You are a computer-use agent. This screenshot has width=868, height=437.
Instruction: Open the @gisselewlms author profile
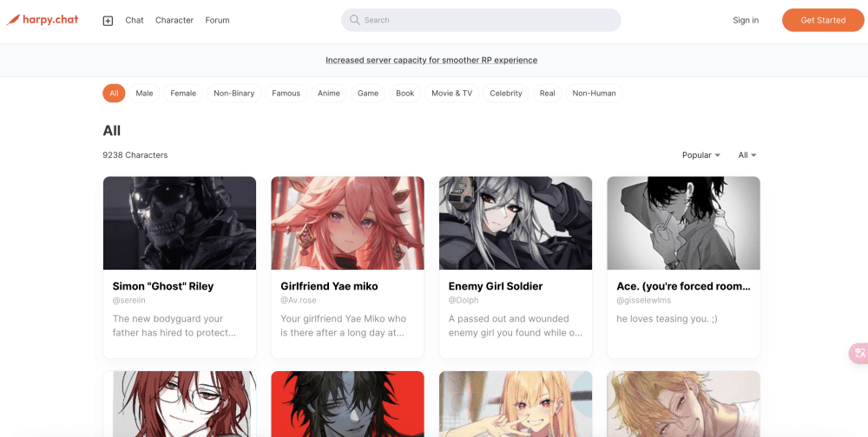[x=644, y=300]
